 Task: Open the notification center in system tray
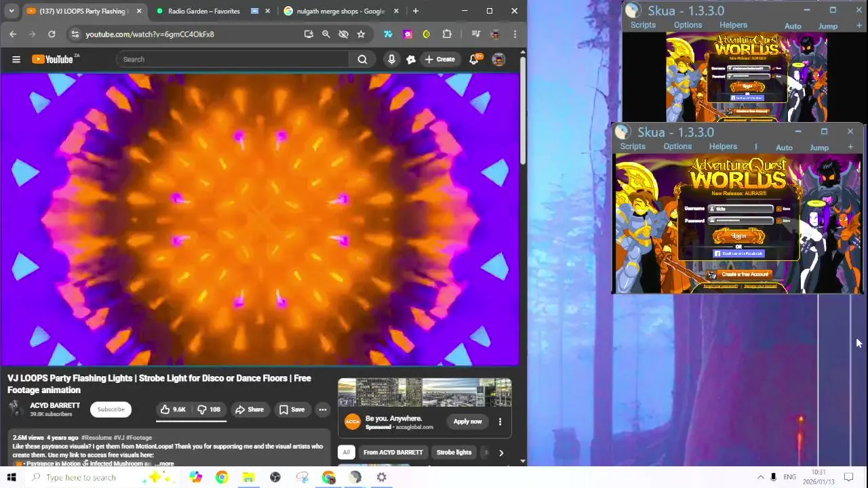click(x=848, y=477)
